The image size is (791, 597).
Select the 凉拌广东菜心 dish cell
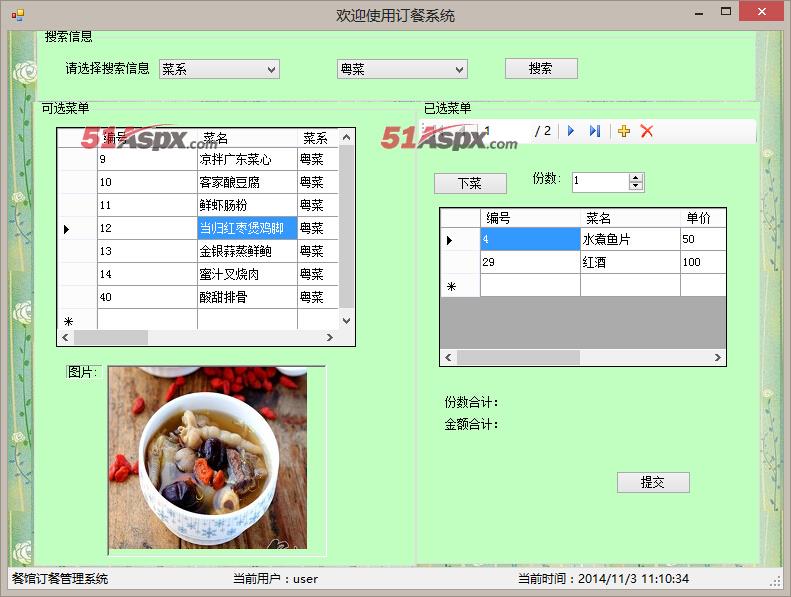[x=247, y=159]
